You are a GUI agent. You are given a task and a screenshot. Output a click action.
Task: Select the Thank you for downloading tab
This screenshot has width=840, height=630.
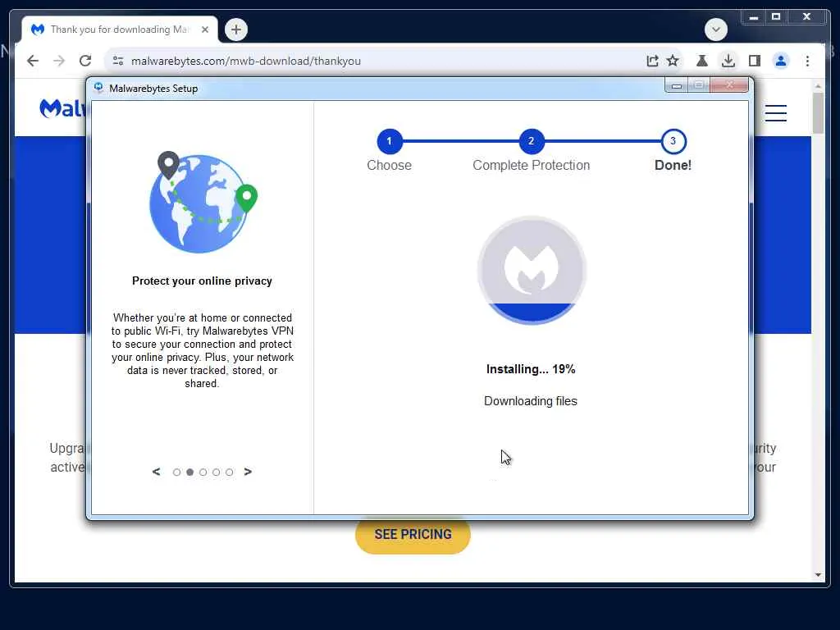[120, 30]
